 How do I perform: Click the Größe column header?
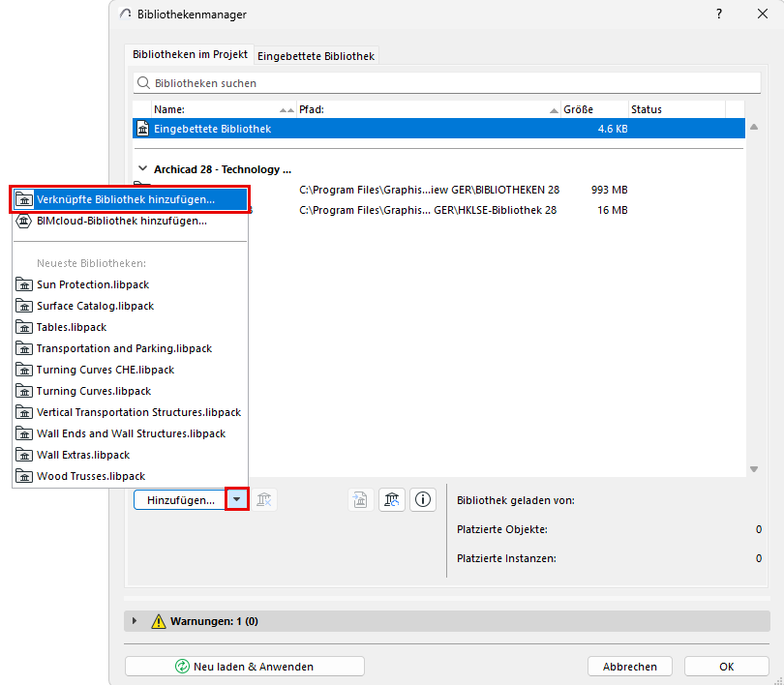tap(594, 109)
